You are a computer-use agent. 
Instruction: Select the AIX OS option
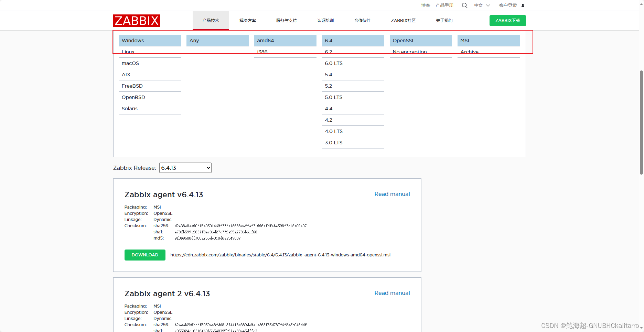tap(150, 75)
